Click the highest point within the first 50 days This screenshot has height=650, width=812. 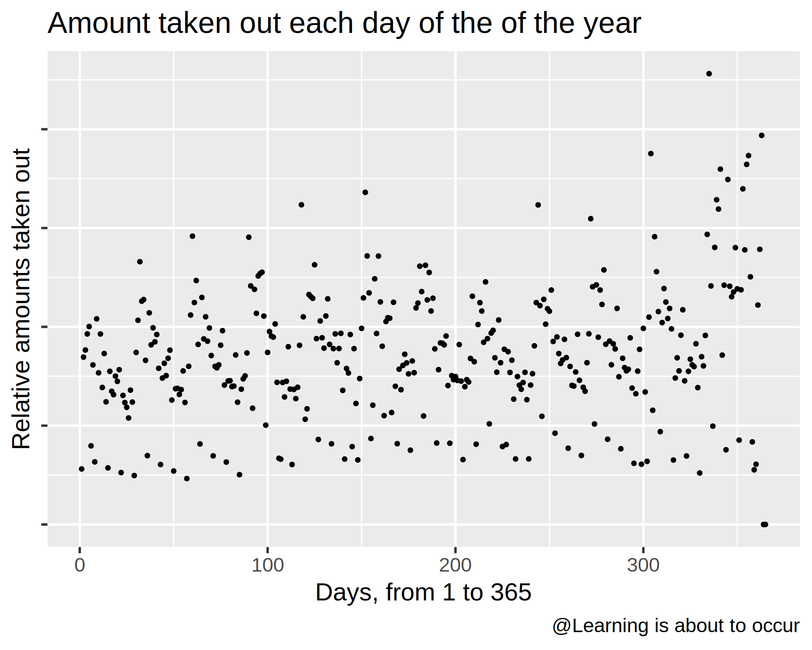pyautogui.click(x=140, y=262)
